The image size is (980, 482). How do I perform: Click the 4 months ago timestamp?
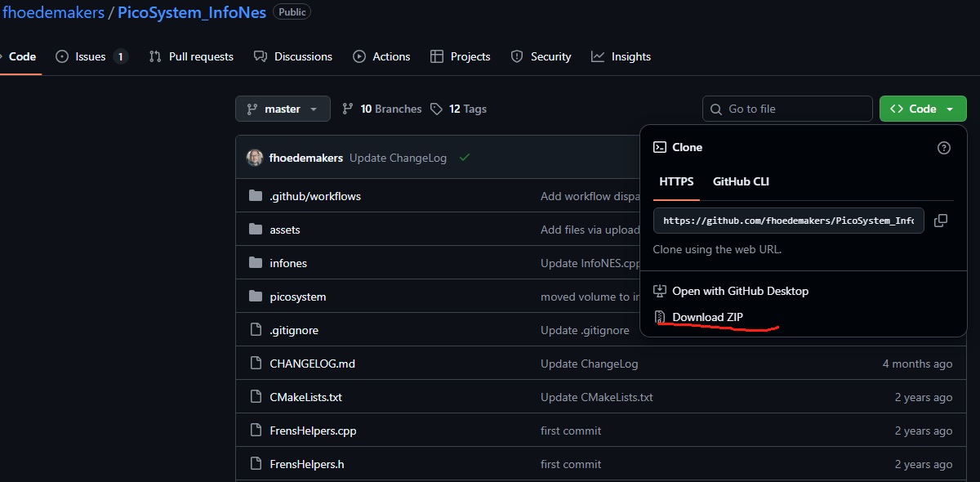tap(917, 364)
